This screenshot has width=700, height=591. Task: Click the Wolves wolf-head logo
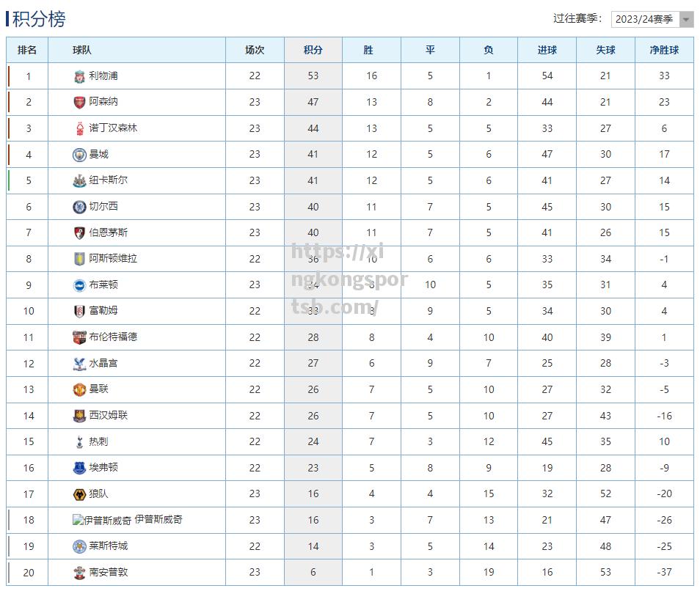[x=79, y=494]
